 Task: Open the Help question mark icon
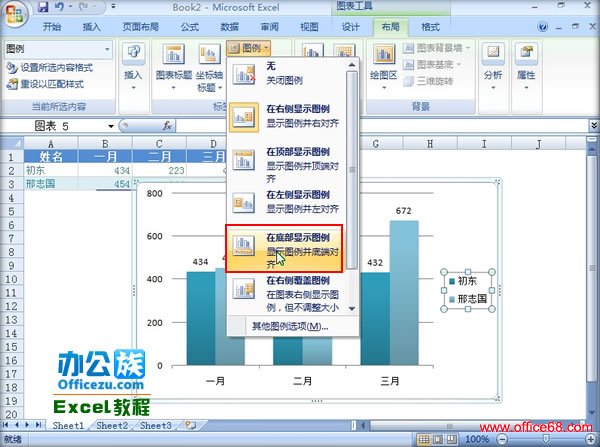pyautogui.click(x=542, y=27)
